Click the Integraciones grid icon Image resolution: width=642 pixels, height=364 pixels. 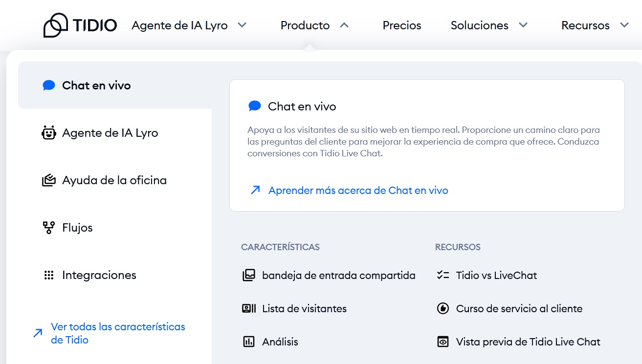[x=48, y=275]
